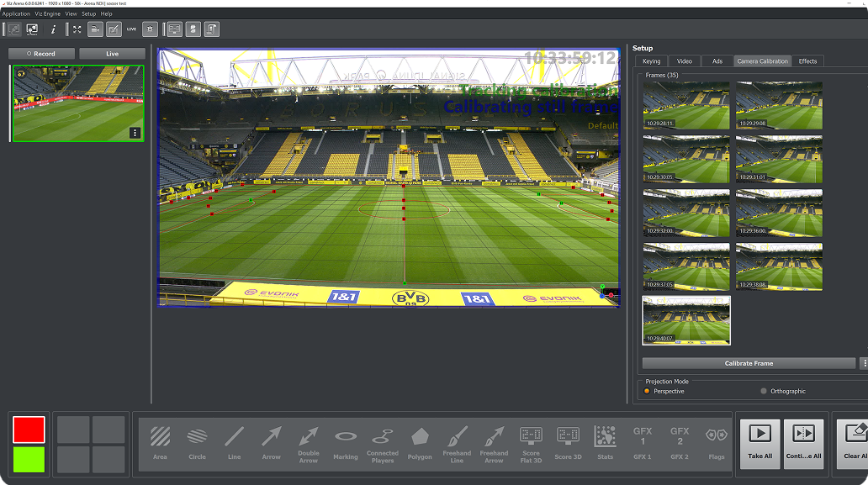Select calibration frame 10:29:38:08
The width and height of the screenshot is (868, 485).
(x=779, y=266)
